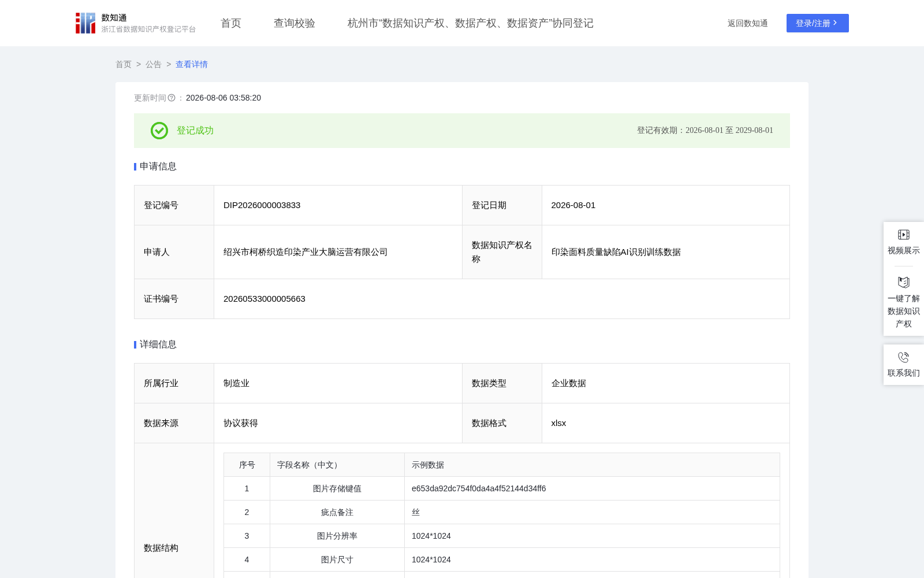Click the 数知通 platform logo
Viewport: 924px width, 578px height.
(135, 23)
